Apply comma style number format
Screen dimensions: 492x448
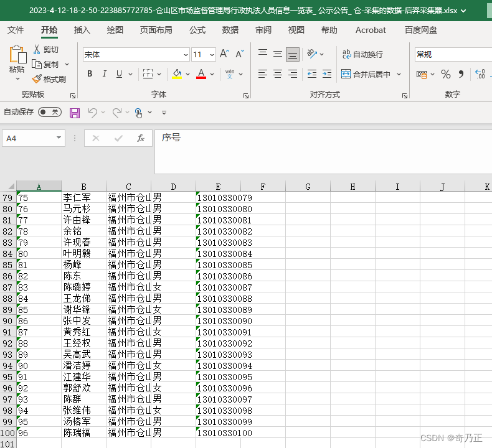click(461, 74)
